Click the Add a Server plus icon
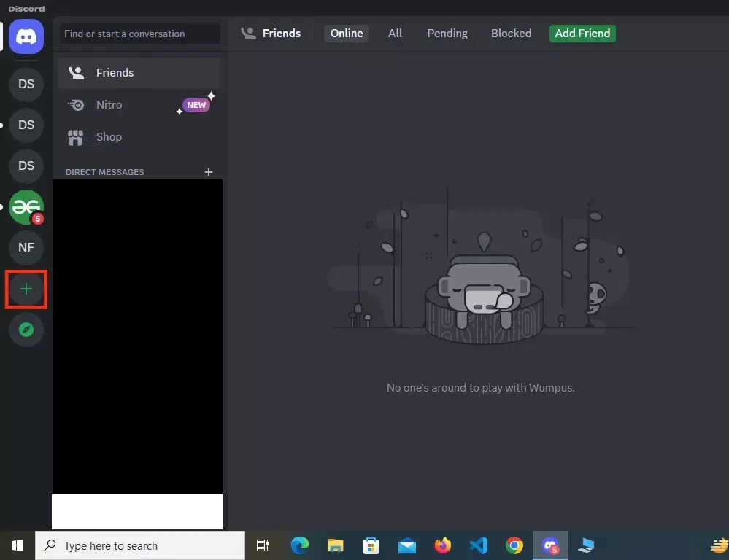729x560 pixels. 26,289
